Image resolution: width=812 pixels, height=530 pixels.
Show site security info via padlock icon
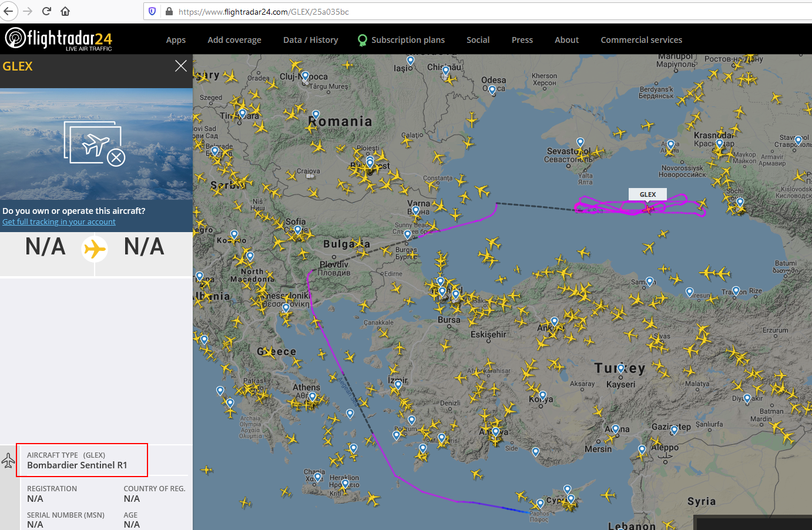[169, 11]
